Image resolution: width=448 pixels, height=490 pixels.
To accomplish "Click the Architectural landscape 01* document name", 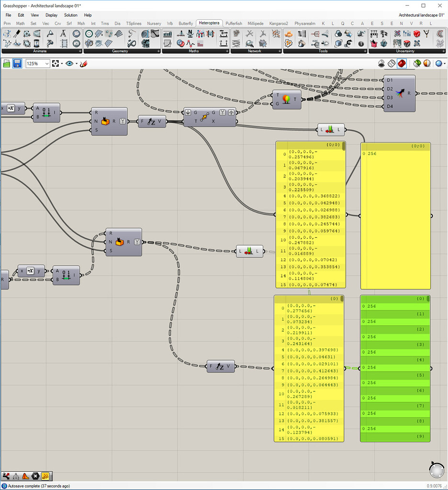I will tap(421, 15).
